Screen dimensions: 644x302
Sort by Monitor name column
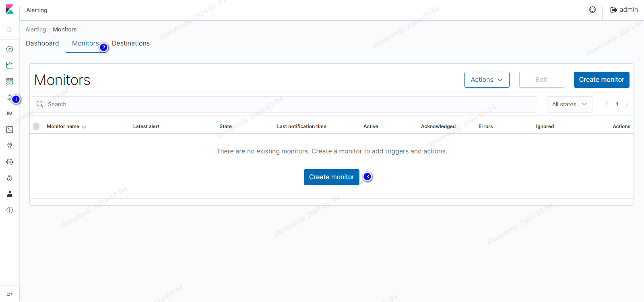pos(66,126)
